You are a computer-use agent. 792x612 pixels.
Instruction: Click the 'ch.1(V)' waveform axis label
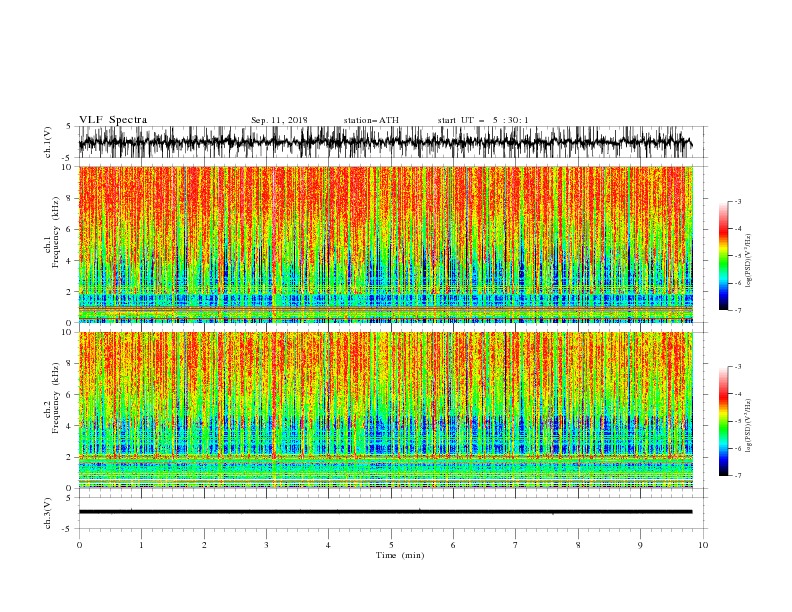point(48,142)
